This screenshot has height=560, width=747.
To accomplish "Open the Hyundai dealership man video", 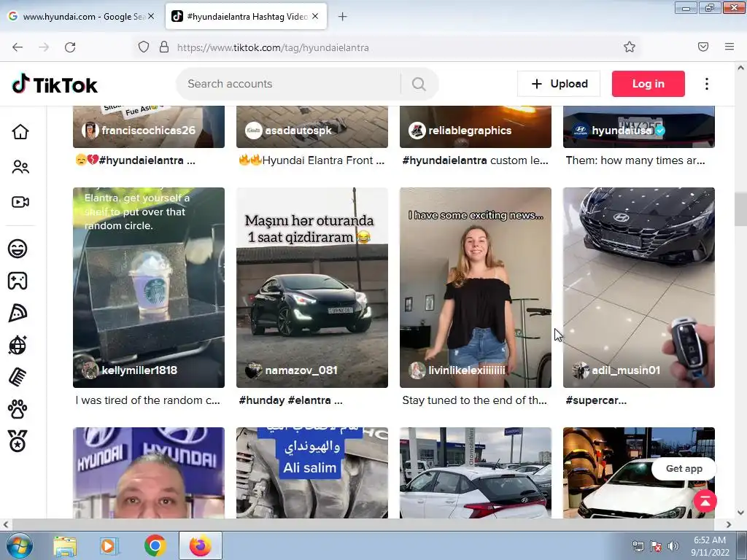I will tap(149, 472).
